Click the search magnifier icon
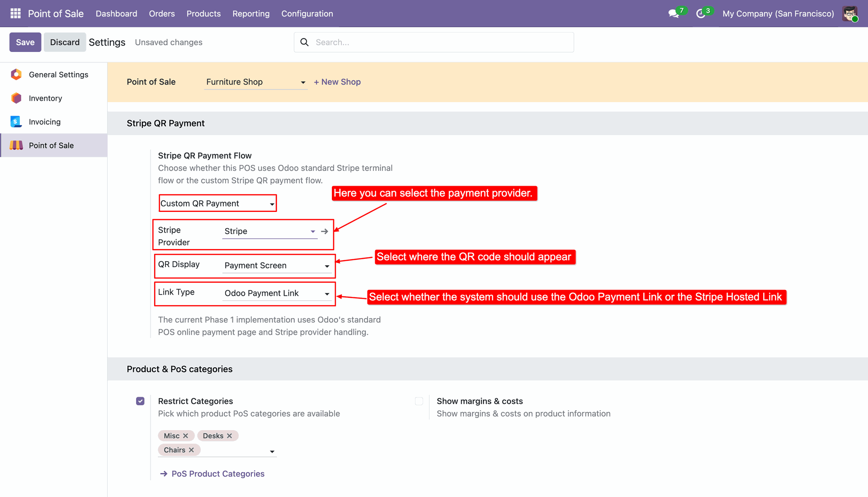The image size is (868, 497). point(305,42)
